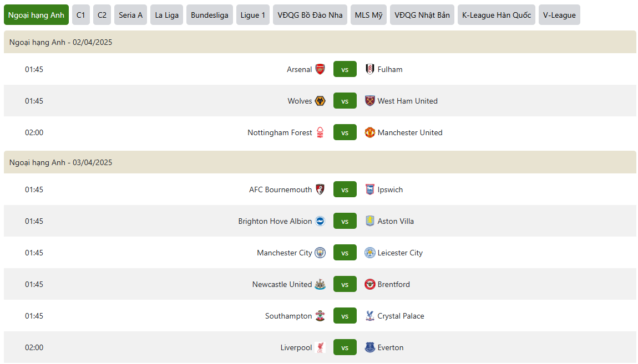
Task: Select the Wolves team logo
Action: click(x=320, y=101)
